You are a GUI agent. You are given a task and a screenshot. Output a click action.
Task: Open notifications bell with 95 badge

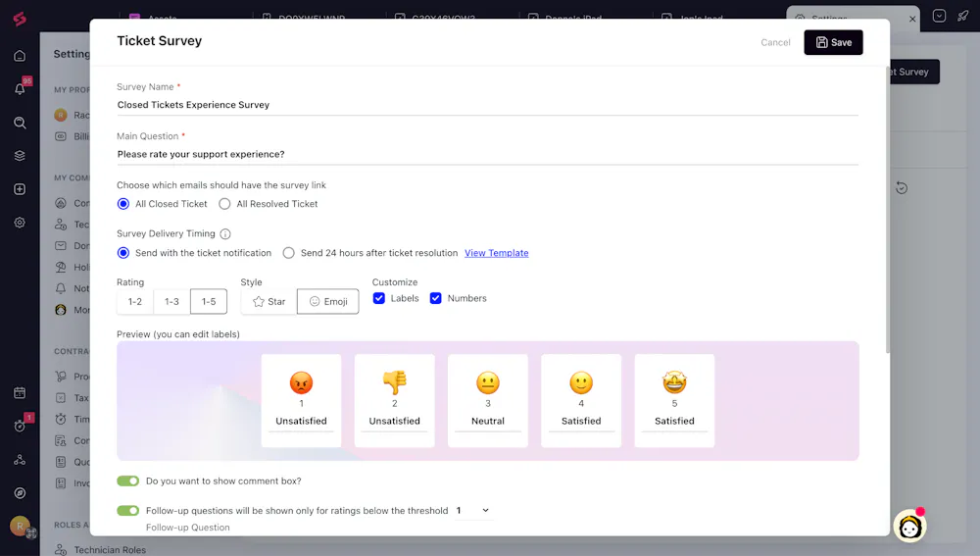point(20,89)
